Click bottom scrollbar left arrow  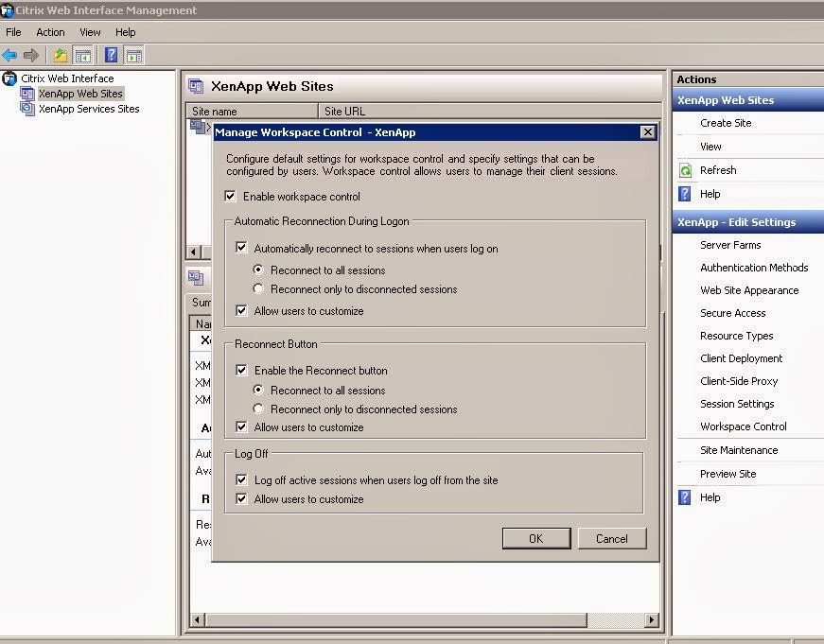point(197,619)
